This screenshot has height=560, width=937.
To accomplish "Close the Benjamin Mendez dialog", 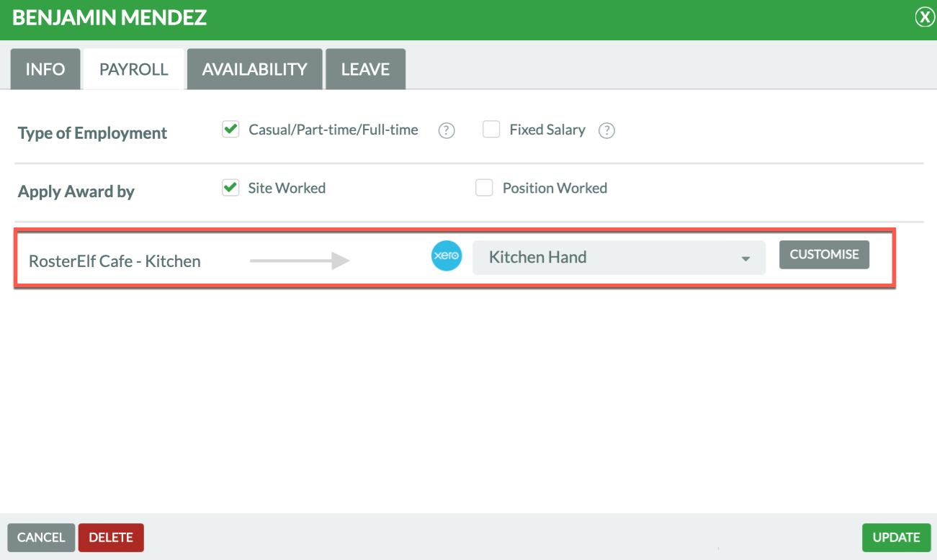I will pyautogui.click(x=924, y=18).
